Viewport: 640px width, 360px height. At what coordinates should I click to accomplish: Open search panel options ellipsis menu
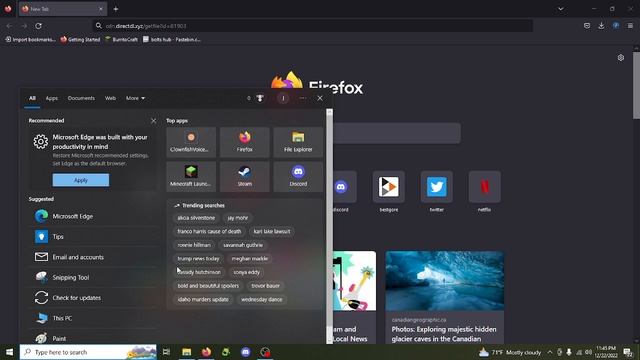coord(302,98)
